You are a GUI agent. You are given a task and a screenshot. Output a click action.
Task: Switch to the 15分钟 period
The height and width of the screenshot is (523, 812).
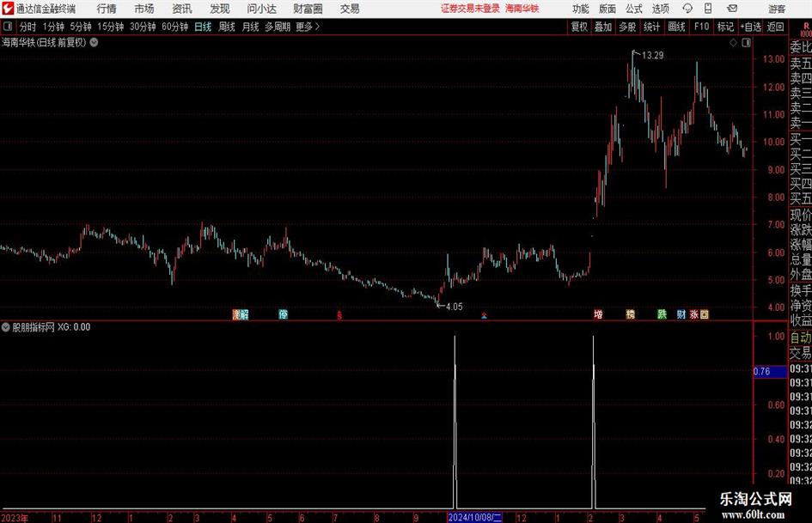110,27
